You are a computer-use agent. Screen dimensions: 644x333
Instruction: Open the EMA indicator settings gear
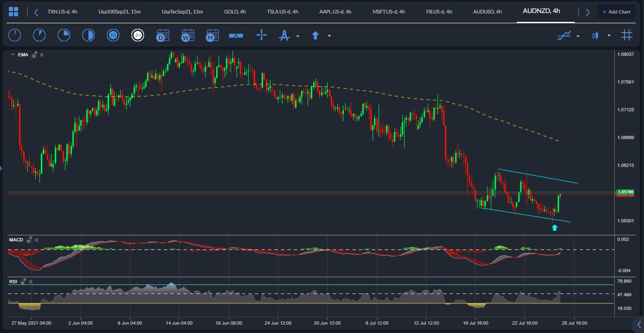point(33,55)
